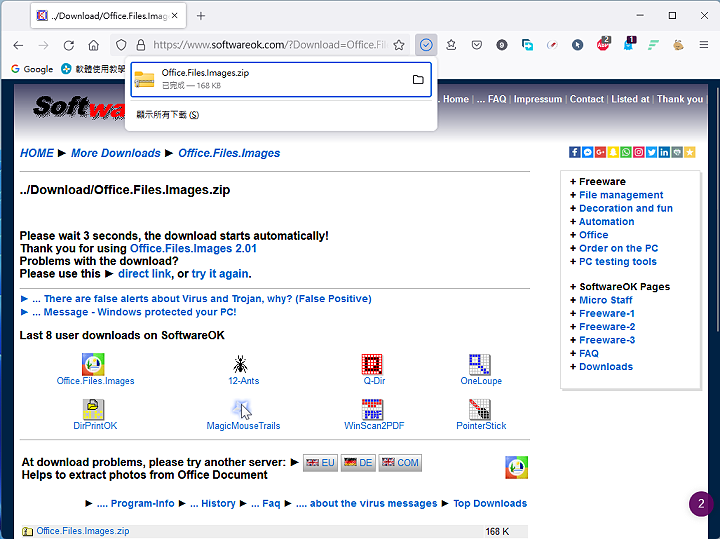Open PC testing tools category

618,262
